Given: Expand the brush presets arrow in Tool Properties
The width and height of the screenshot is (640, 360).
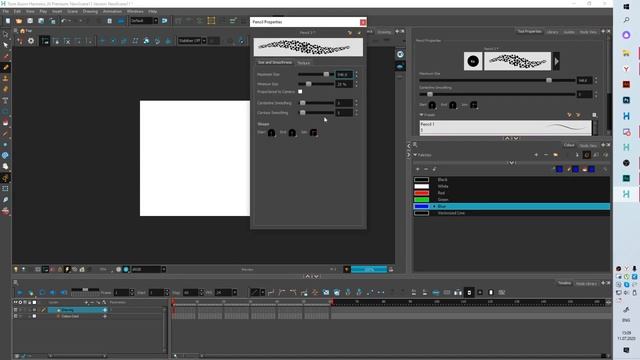Looking at the screenshot, I should pyautogui.click(x=556, y=61).
